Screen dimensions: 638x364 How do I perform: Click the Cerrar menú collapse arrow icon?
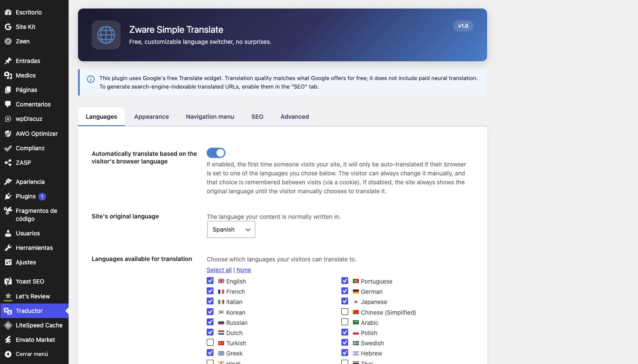[x=8, y=354]
